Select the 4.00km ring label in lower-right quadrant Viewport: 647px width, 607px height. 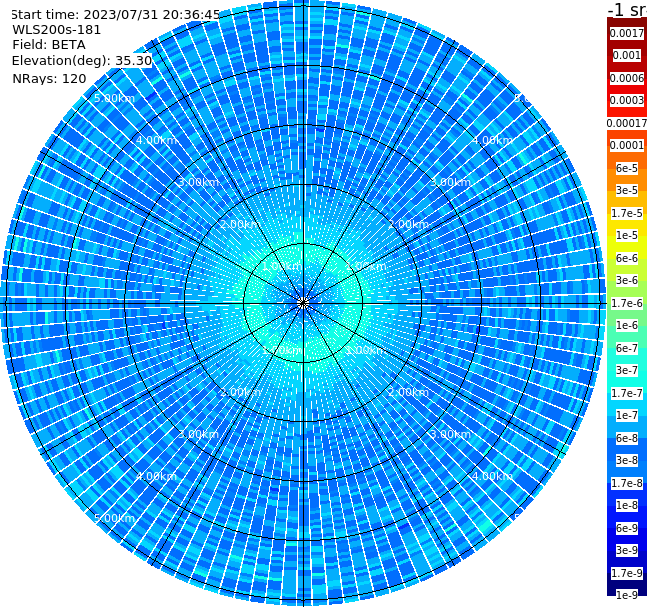coord(493,476)
